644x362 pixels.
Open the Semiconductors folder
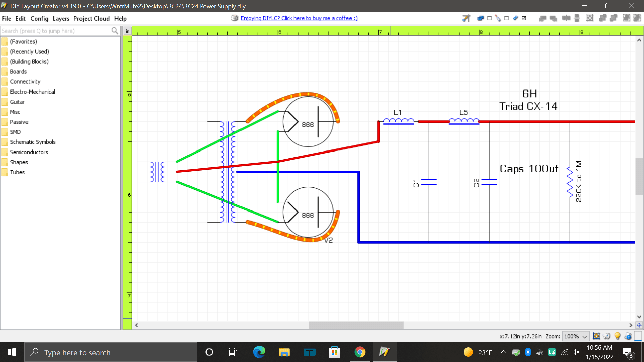[29, 152]
